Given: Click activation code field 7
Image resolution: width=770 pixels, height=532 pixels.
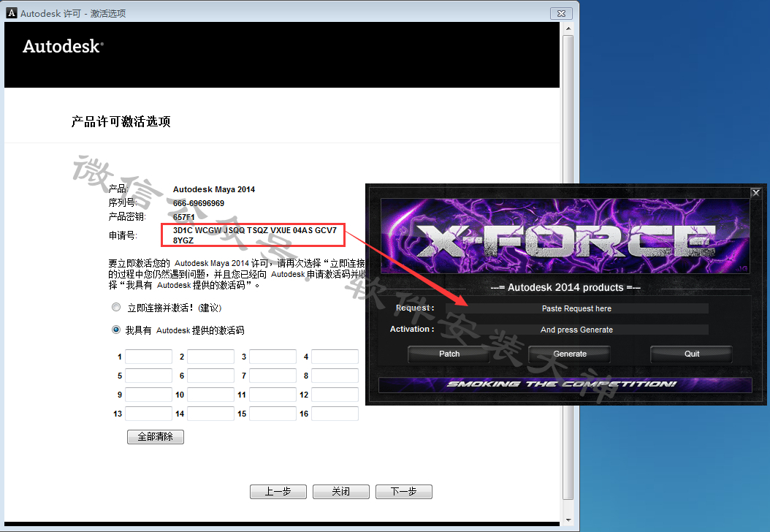Looking at the screenshot, I should click(x=272, y=376).
